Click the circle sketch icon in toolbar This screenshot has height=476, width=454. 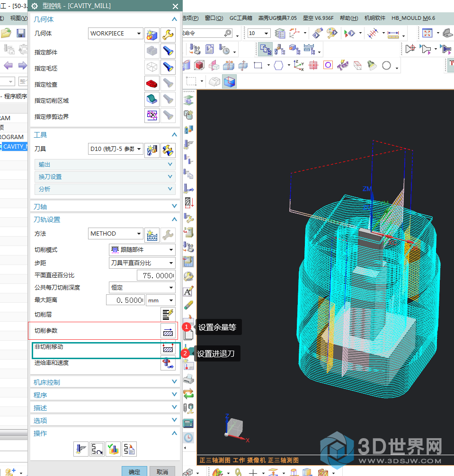pyautogui.click(x=386, y=66)
